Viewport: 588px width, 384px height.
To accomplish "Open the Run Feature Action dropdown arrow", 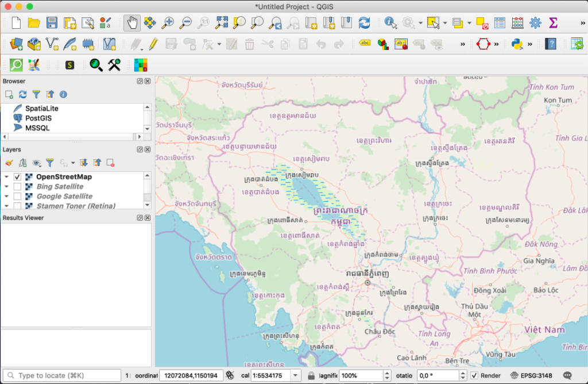I will click(x=420, y=23).
